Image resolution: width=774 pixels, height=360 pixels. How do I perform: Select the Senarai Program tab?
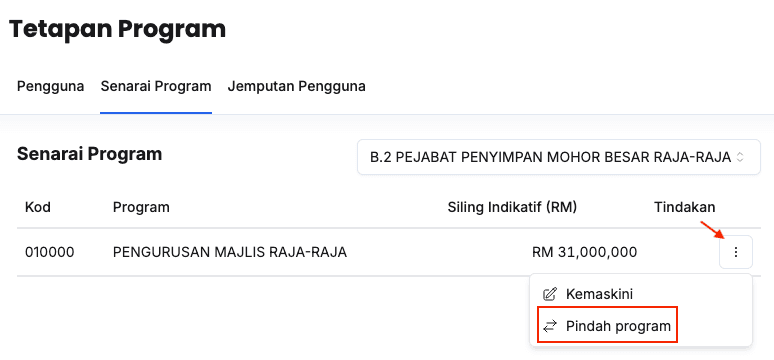pos(156,86)
